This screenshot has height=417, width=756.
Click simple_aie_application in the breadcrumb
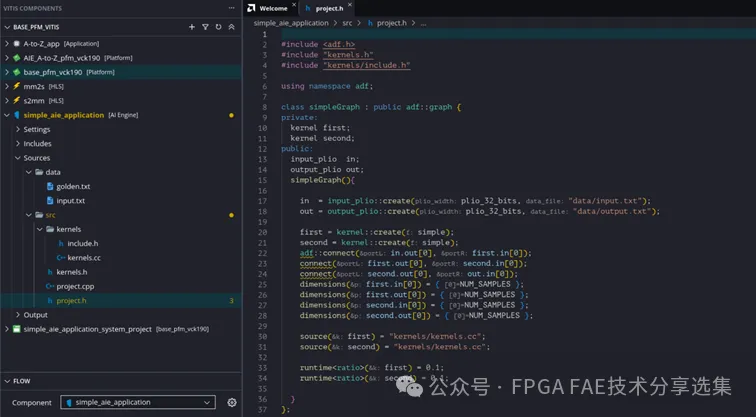click(x=291, y=23)
